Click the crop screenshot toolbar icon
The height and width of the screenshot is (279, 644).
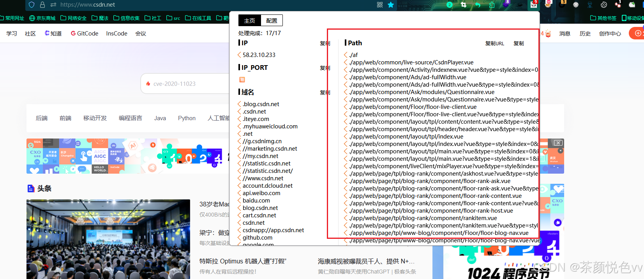pyautogui.click(x=464, y=5)
